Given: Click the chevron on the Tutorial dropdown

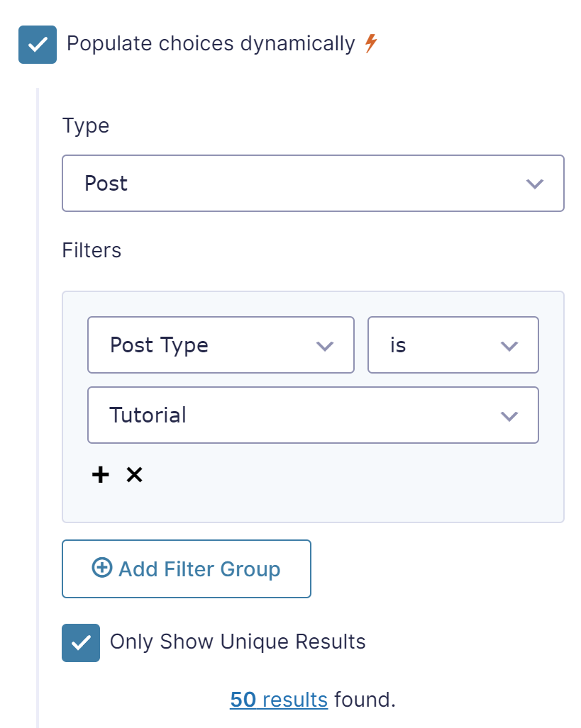Looking at the screenshot, I should pyautogui.click(x=509, y=416).
